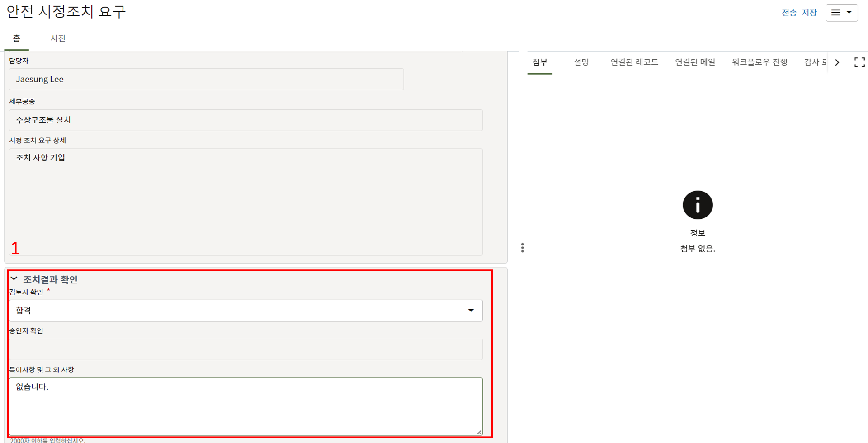Click the 정보 info icon
The height and width of the screenshot is (443, 868).
coord(697,205)
